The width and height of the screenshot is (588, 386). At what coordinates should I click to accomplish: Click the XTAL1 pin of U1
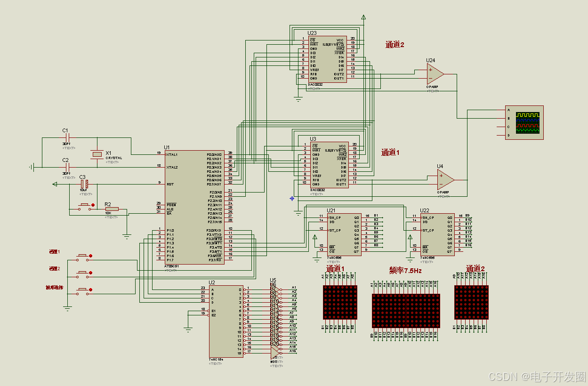pos(160,154)
